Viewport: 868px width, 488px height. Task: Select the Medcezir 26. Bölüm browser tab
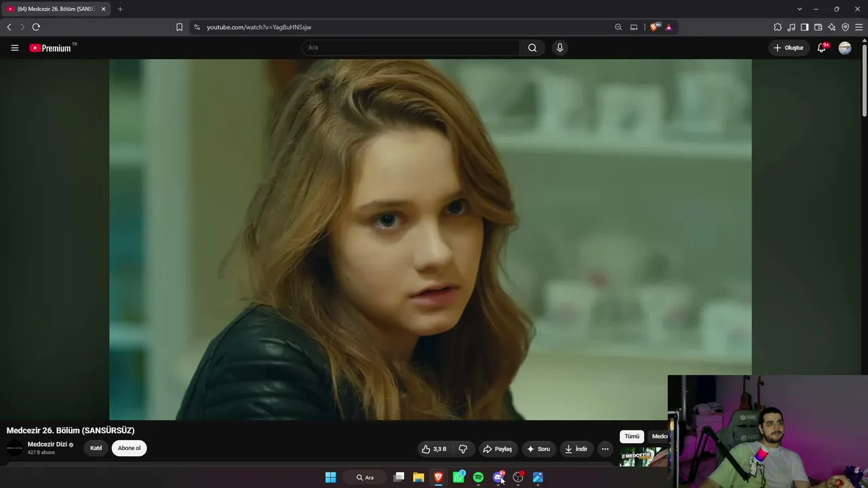pyautogui.click(x=56, y=9)
